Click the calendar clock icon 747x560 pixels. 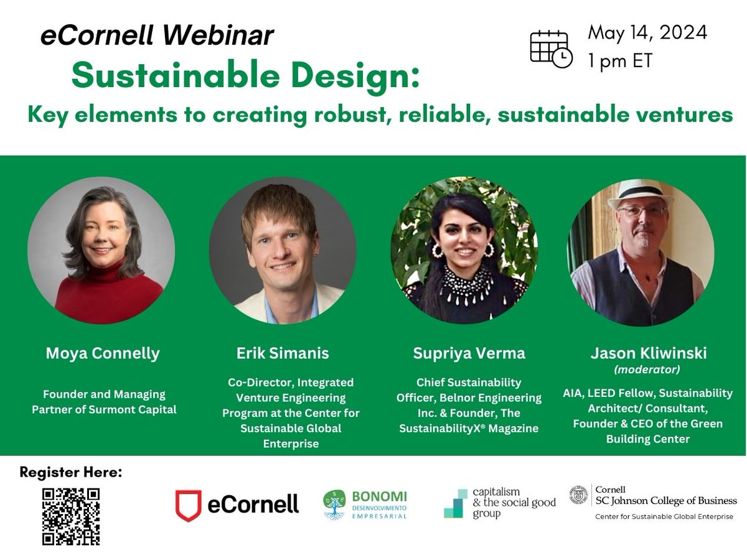[551, 49]
